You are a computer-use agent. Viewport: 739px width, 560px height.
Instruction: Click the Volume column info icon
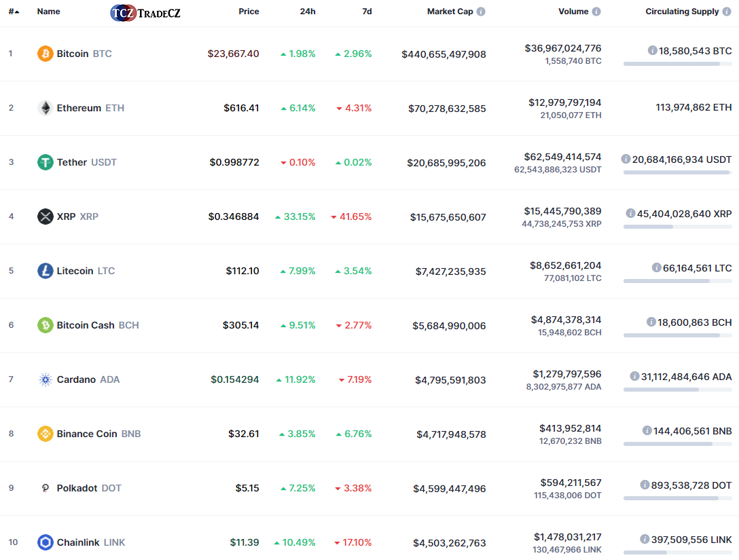596,12
